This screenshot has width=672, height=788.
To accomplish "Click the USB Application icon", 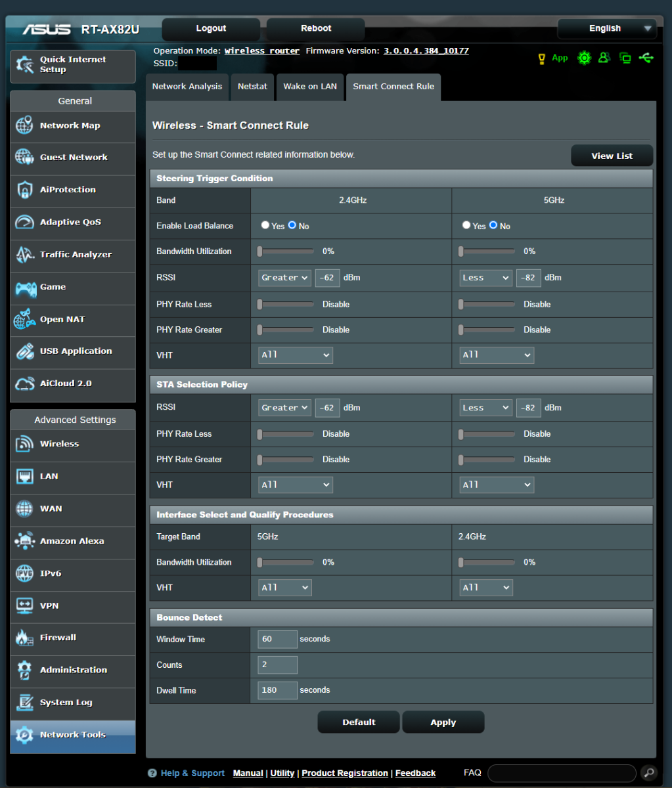I will coord(24,351).
